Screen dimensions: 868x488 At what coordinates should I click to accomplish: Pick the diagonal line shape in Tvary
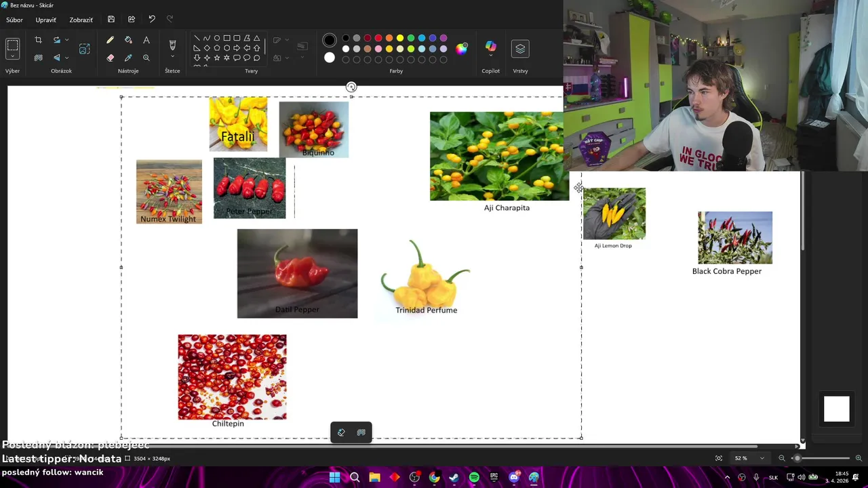tap(197, 38)
